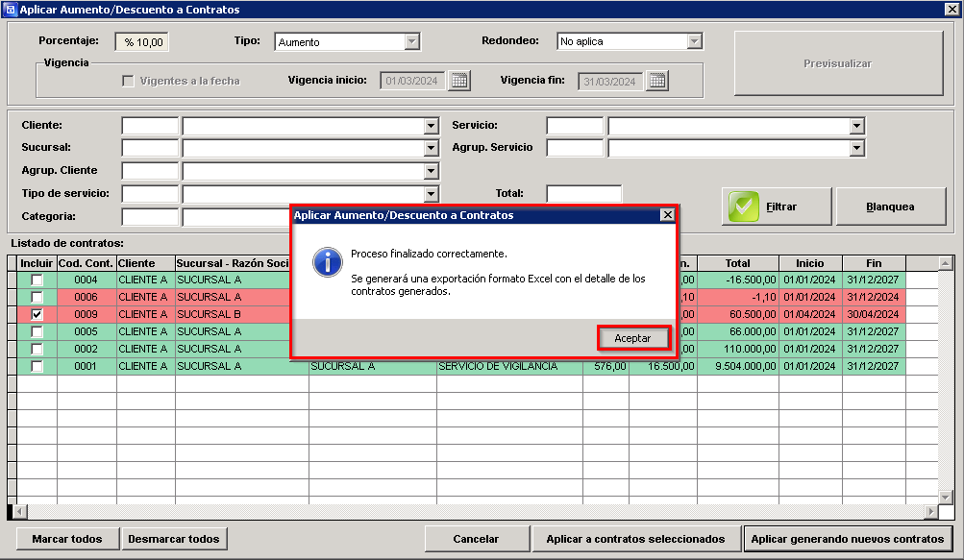
Task: Select the 66.000,00 total cell
Action: pos(738,331)
